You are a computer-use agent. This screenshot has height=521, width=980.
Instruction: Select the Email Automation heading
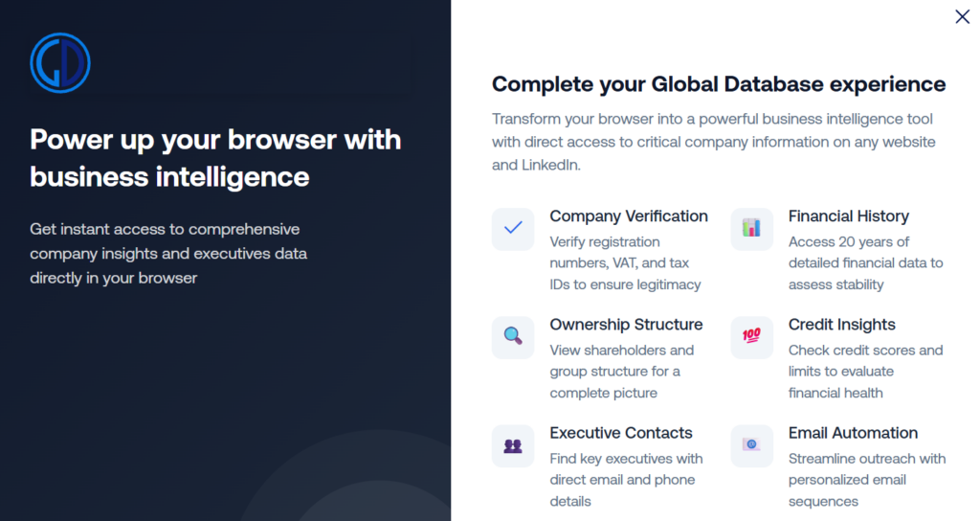pos(853,433)
